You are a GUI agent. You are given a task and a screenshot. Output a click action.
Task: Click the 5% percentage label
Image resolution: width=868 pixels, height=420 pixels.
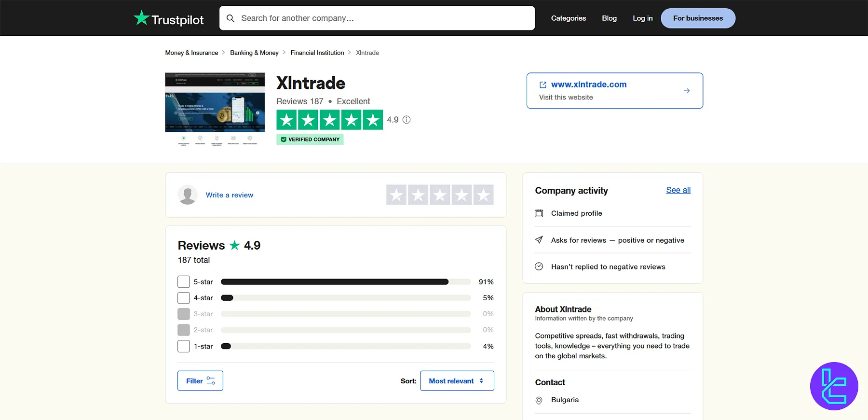click(x=488, y=298)
